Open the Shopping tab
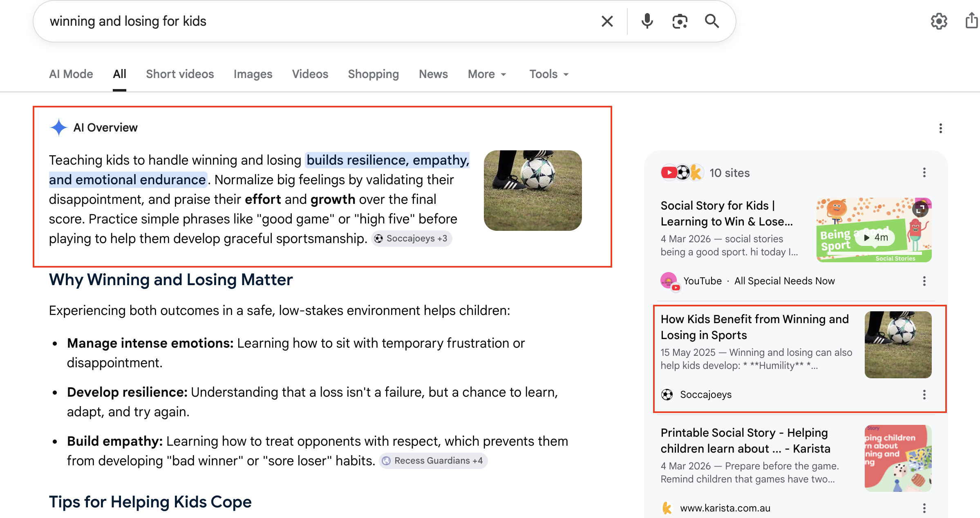 (x=374, y=74)
